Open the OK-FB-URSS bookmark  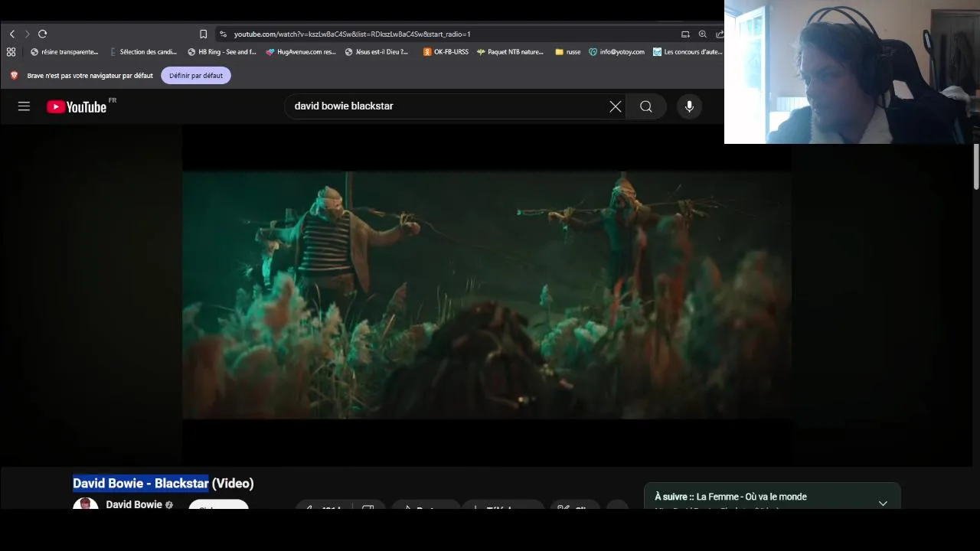(446, 52)
